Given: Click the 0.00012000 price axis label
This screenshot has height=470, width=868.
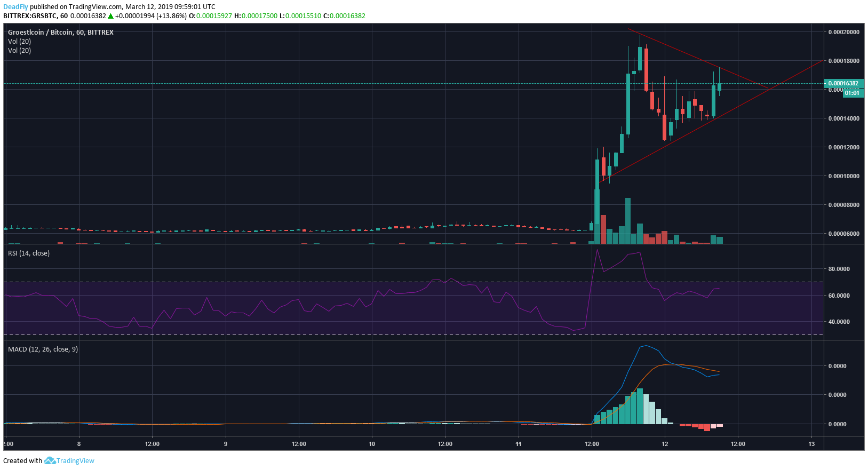Looking at the screenshot, I should (843, 147).
